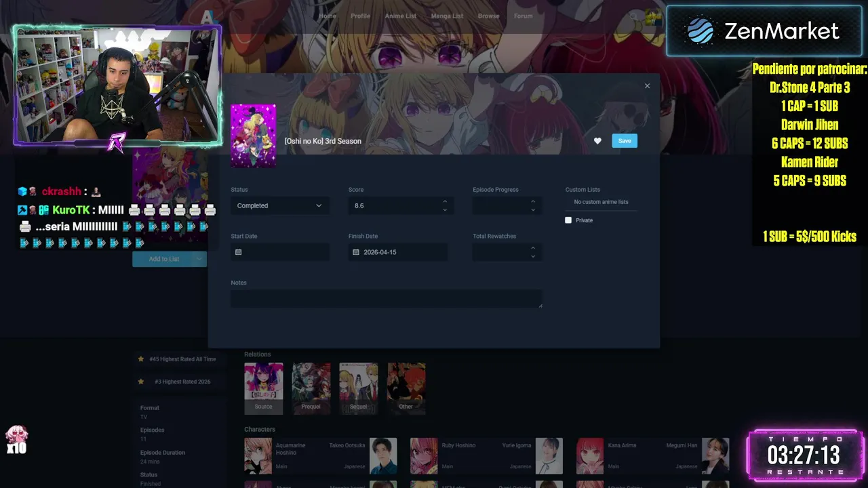Click the No custom anime lists text
The width and height of the screenshot is (868, 488).
601,202
